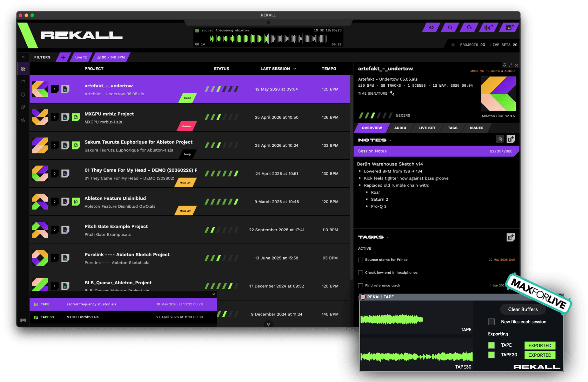
Task: Switch to the Overview tab
Action: (x=372, y=128)
